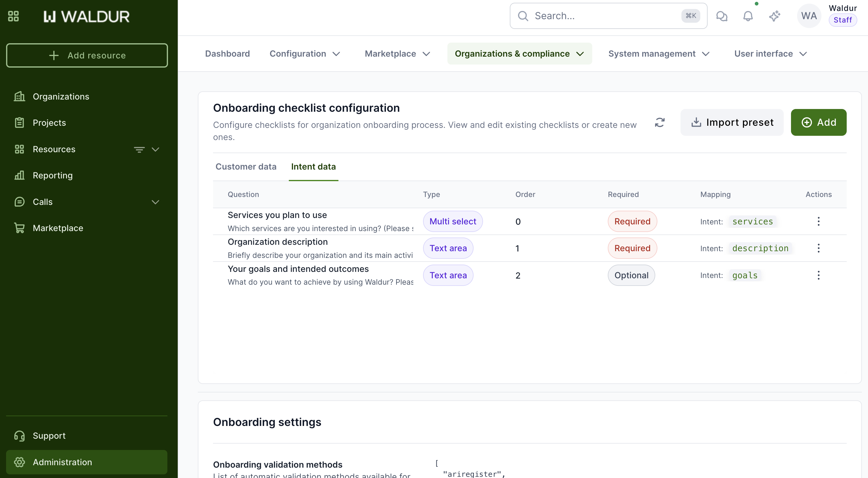Image resolution: width=868 pixels, height=478 pixels.
Task: Open actions menu for Organization description row
Action: (x=818, y=248)
